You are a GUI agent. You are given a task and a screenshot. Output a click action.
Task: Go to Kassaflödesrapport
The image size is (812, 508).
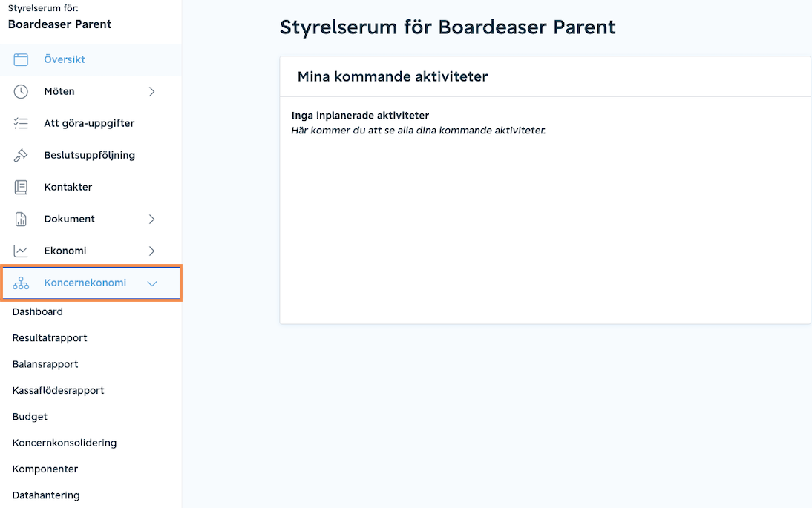58,391
